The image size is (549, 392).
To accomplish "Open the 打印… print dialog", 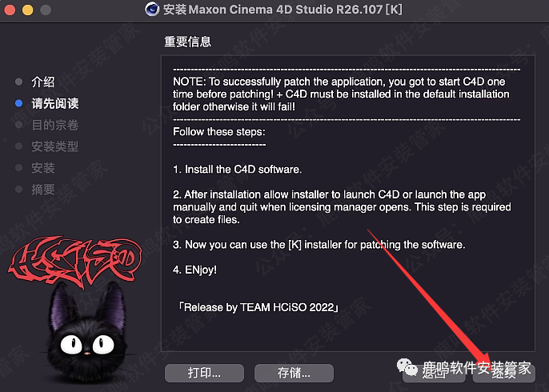I will (x=205, y=373).
